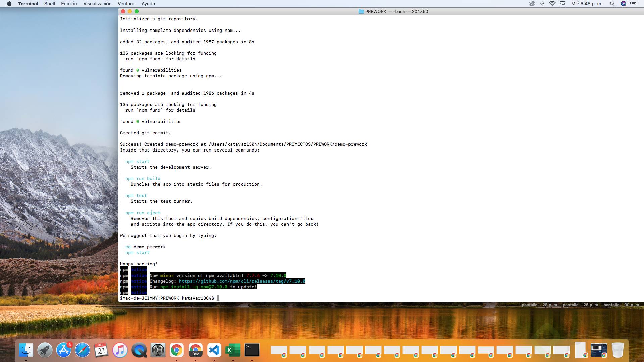The image size is (644, 362).
Task: Launch Google Chrome from the dock
Action: 176,350
